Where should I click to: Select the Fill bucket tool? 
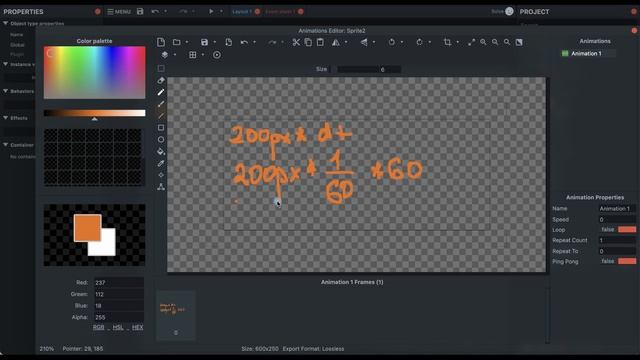coord(161,151)
